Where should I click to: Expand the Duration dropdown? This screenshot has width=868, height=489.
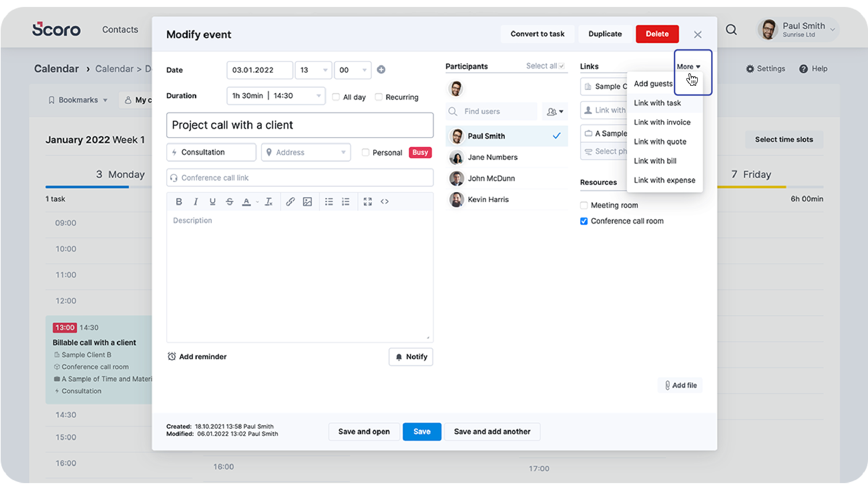tap(276, 96)
